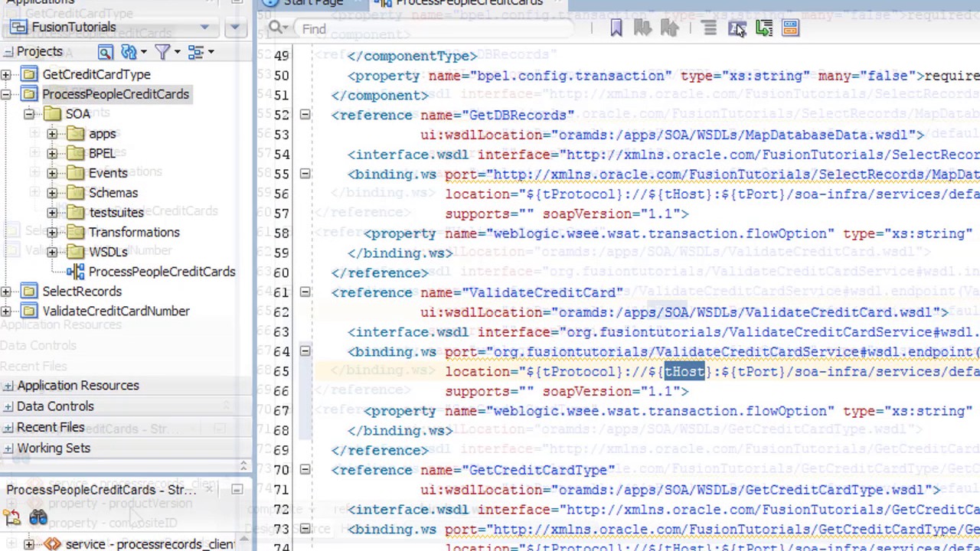Select ProcessPeopleCreditCards - Structure tab
The width and height of the screenshot is (980, 551).
coord(101,490)
